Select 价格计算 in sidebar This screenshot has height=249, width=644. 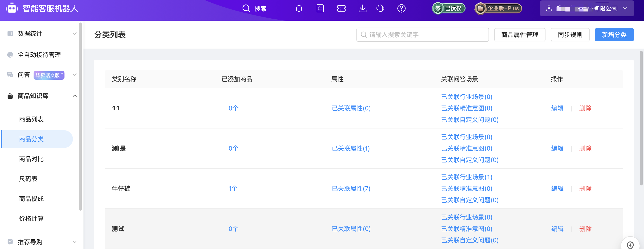tap(31, 219)
